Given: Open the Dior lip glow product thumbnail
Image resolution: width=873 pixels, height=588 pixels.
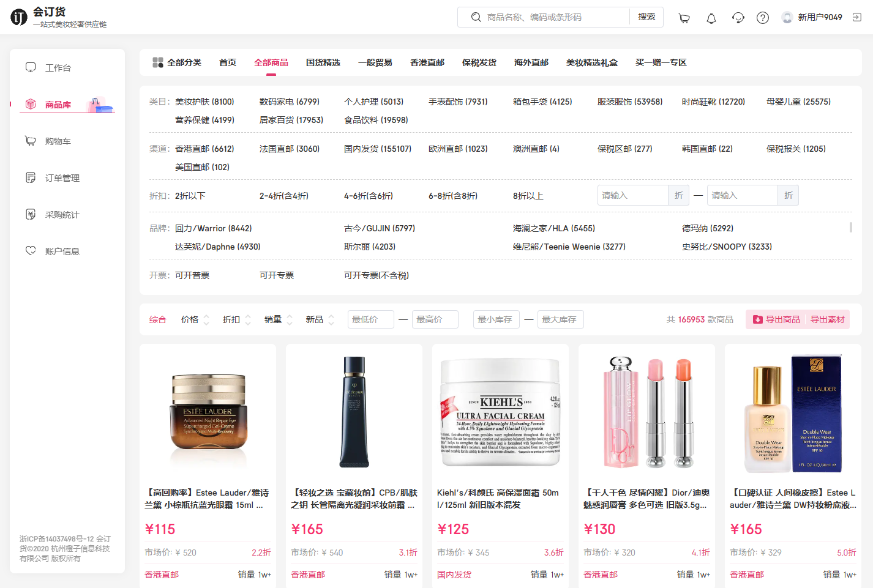Looking at the screenshot, I should click(647, 412).
